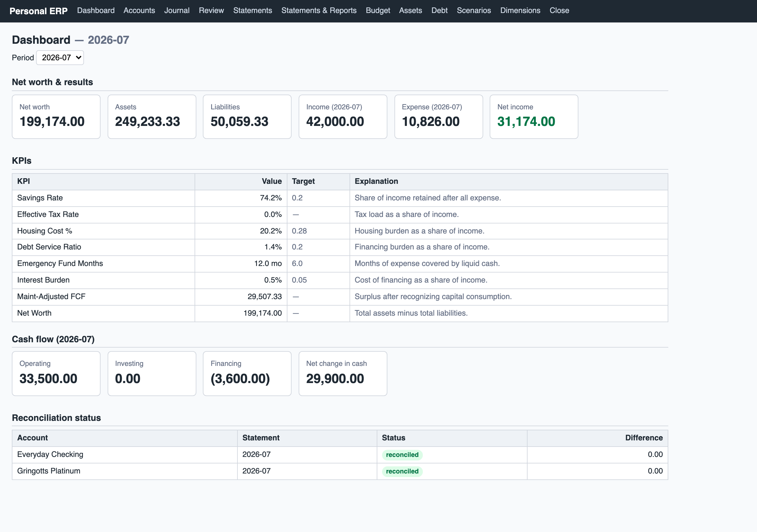Select the Debt Service Ratio row label
This screenshot has height=532, width=757.
point(49,247)
